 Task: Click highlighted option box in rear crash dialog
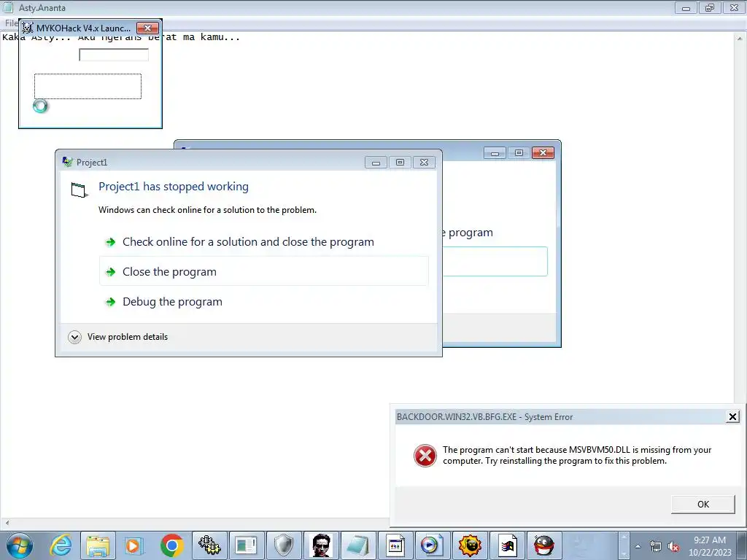[x=495, y=262]
